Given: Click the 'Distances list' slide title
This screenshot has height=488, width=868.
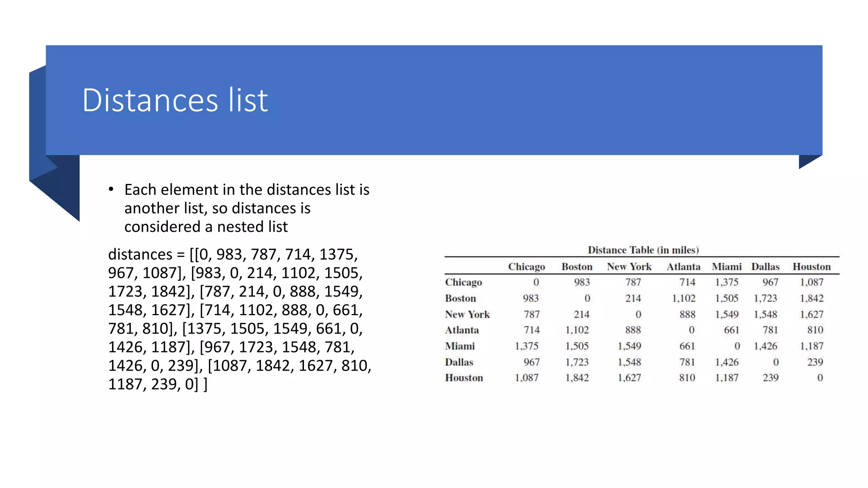Looking at the screenshot, I should point(175,100).
